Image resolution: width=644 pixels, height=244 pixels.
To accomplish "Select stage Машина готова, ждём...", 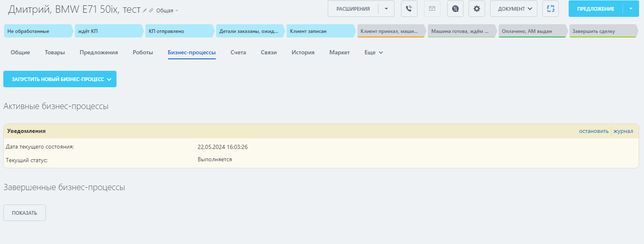I will 462,31.
